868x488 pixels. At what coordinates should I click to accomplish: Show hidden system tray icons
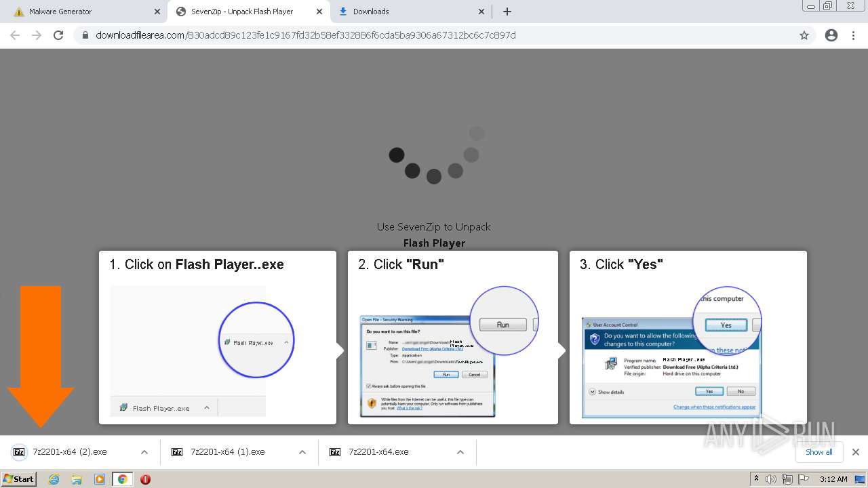tap(756, 479)
